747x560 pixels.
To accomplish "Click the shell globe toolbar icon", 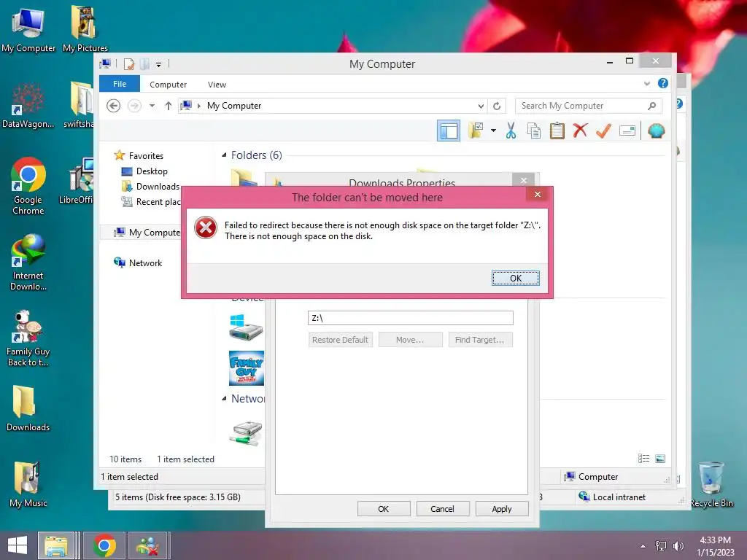I will pos(656,131).
